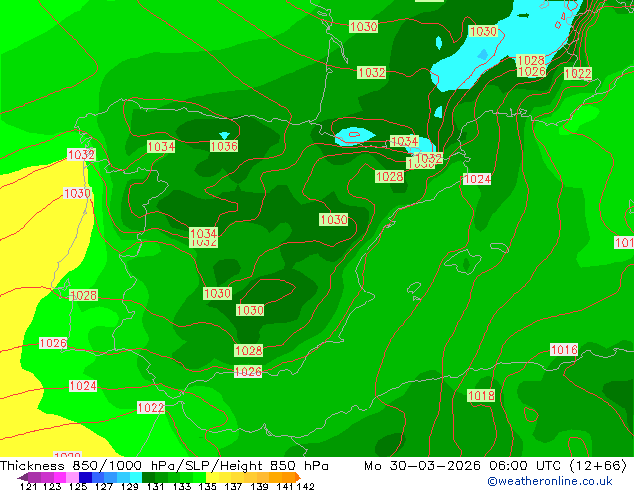Pick the dark blue legend swatch
The height and width of the screenshot is (490, 634).
pos(85,477)
